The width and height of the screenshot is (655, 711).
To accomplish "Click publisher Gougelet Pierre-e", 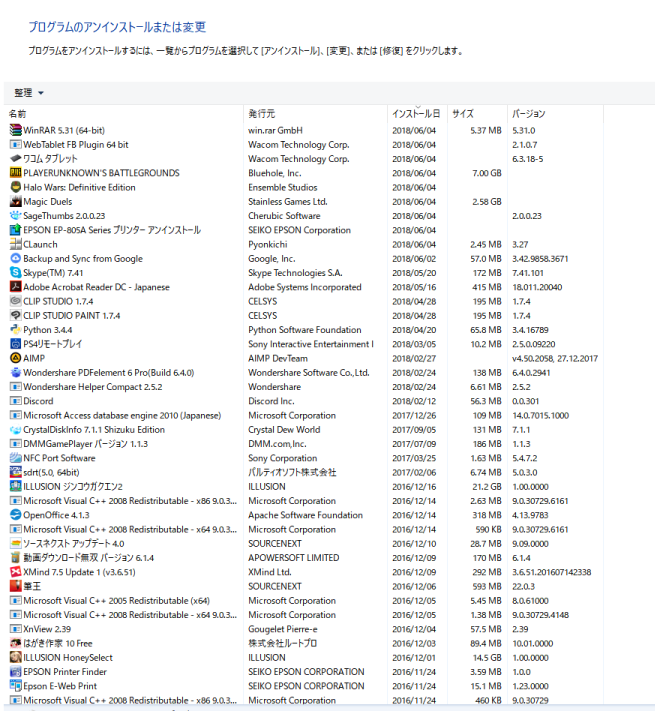I will (283, 629).
